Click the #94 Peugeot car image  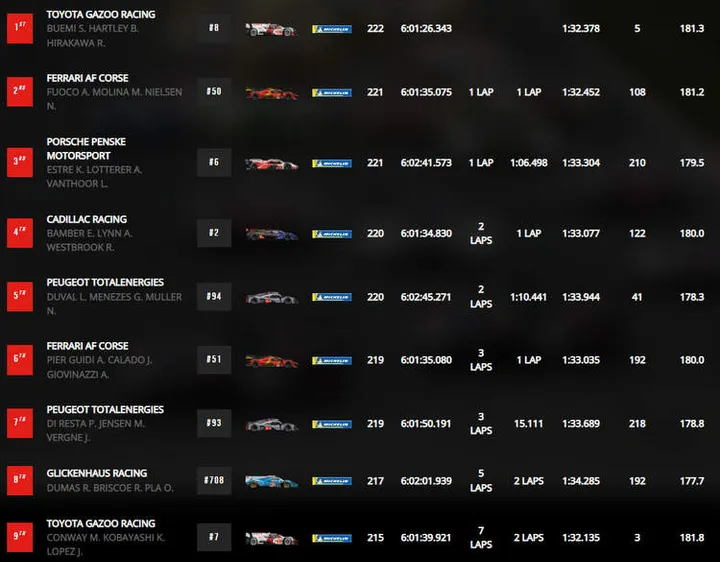click(271, 298)
